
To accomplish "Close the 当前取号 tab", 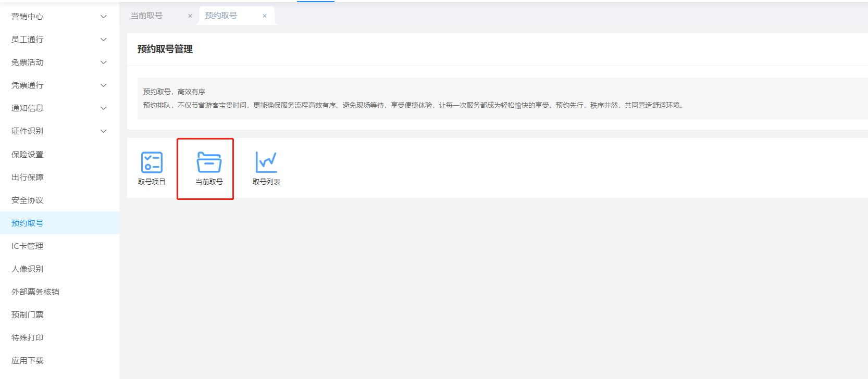I will pos(190,16).
